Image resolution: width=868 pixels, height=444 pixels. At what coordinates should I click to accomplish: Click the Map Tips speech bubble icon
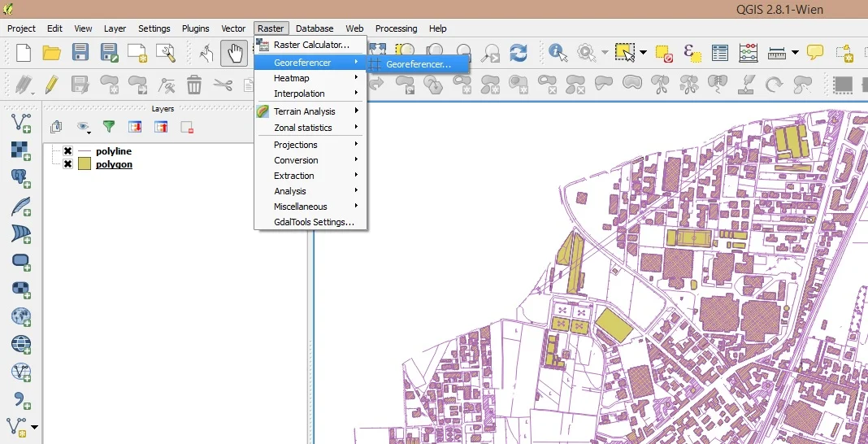[815, 52]
